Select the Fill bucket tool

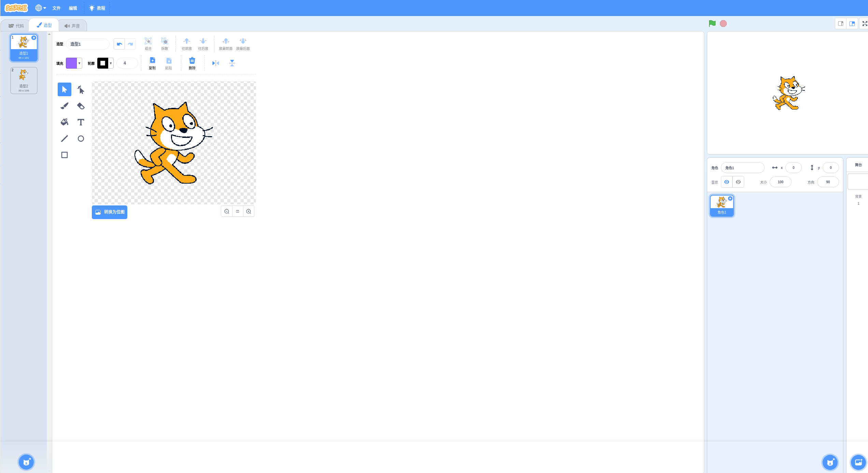pos(64,122)
